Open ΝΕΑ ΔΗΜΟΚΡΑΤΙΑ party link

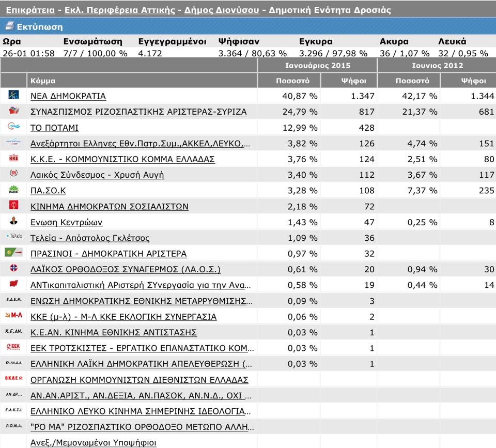tap(68, 96)
